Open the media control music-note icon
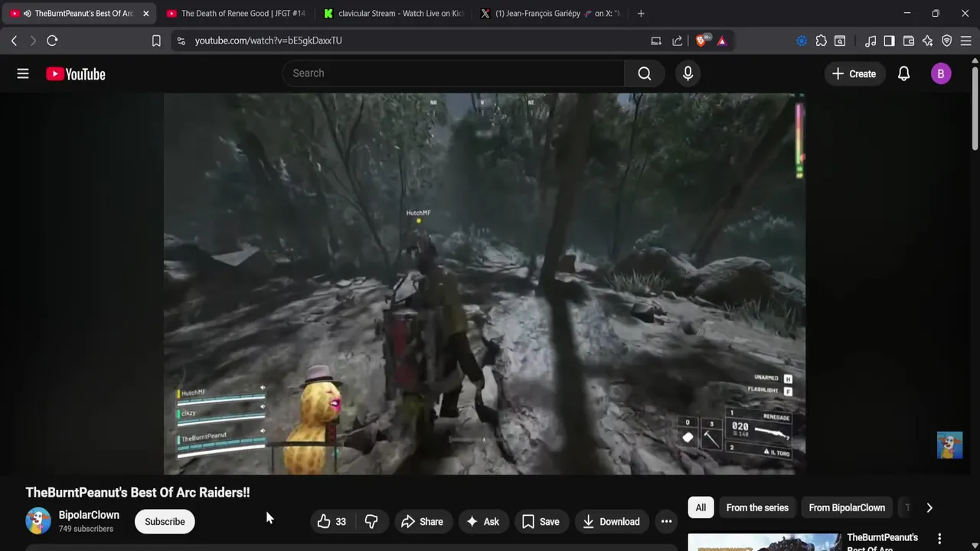The height and width of the screenshot is (551, 980). (x=871, y=41)
